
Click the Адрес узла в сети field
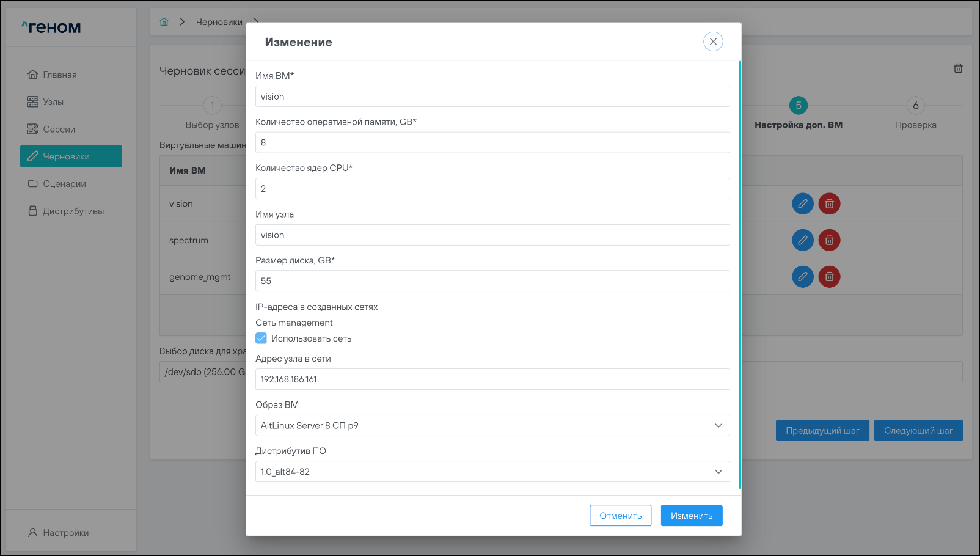click(x=492, y=379)
